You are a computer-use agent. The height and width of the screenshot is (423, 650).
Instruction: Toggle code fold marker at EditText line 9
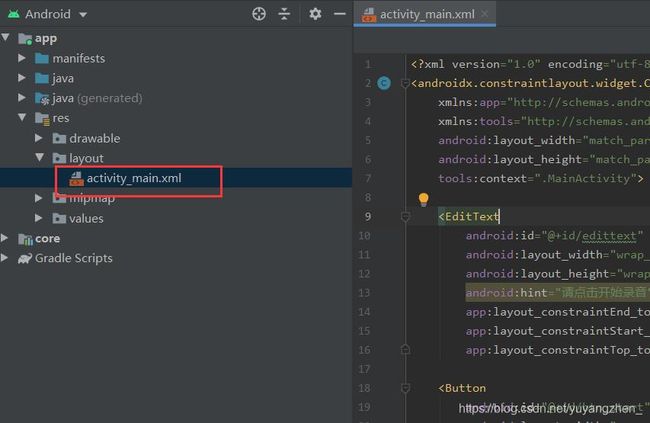pos(405,216)
